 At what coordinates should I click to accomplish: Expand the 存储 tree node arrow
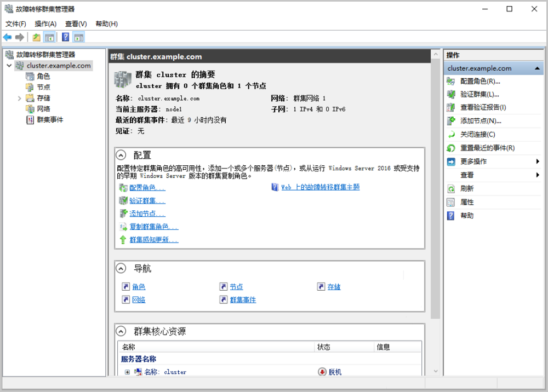click(x=20, y=98)
